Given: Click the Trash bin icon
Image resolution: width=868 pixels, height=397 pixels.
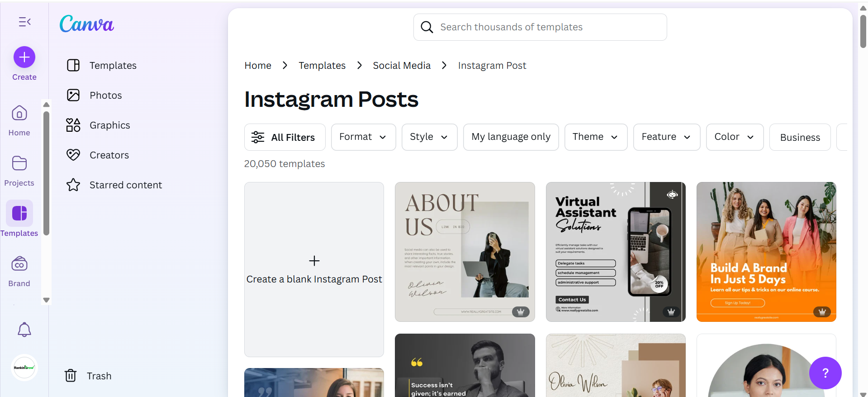Looking at the screenshot, I should coord(71,375).
